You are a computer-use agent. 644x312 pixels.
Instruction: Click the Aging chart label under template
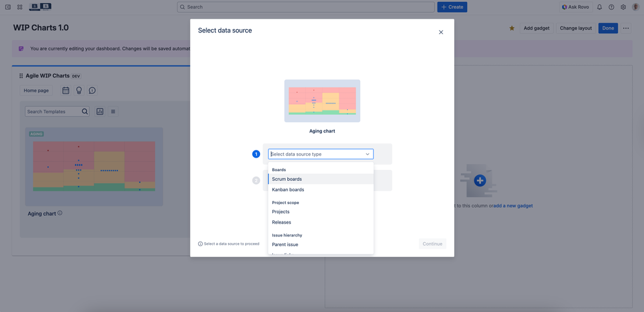click(x=41, y=213)
